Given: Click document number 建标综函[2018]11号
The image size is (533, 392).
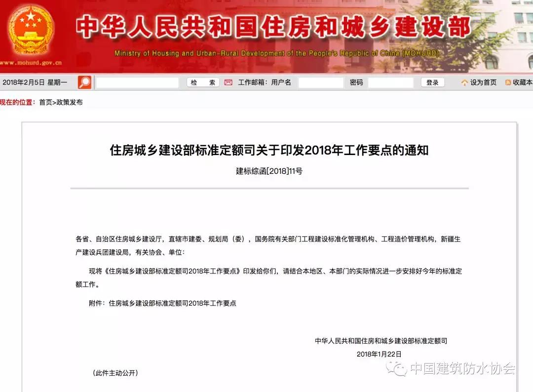Looking at the screenshot, I should [x=269, y=171].
